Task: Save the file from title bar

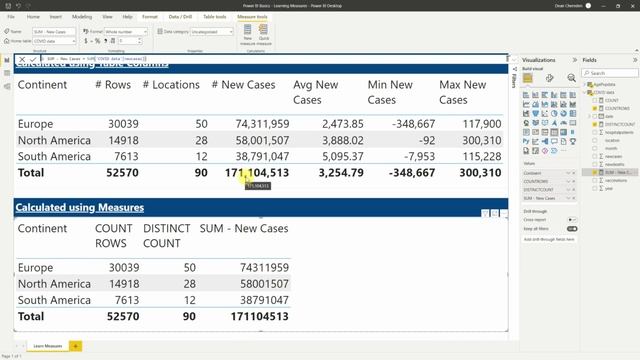Action: pyautogui.click(x=8, y=6)
